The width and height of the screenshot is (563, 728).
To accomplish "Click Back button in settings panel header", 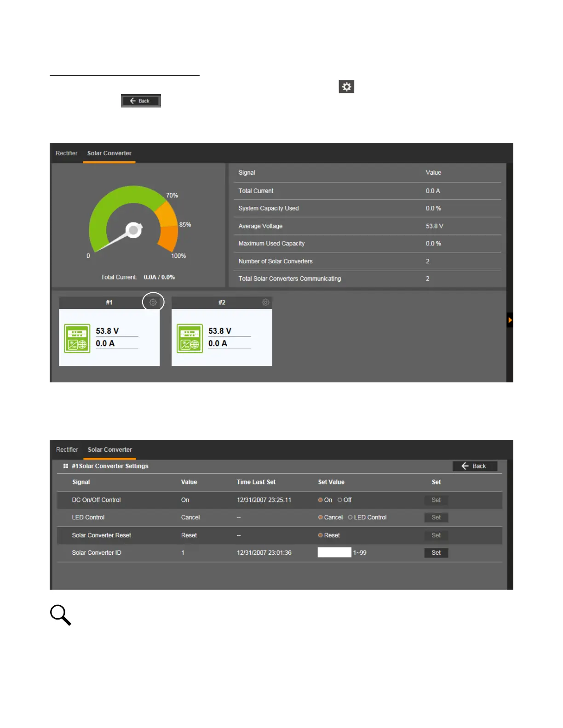I will 475,466.
